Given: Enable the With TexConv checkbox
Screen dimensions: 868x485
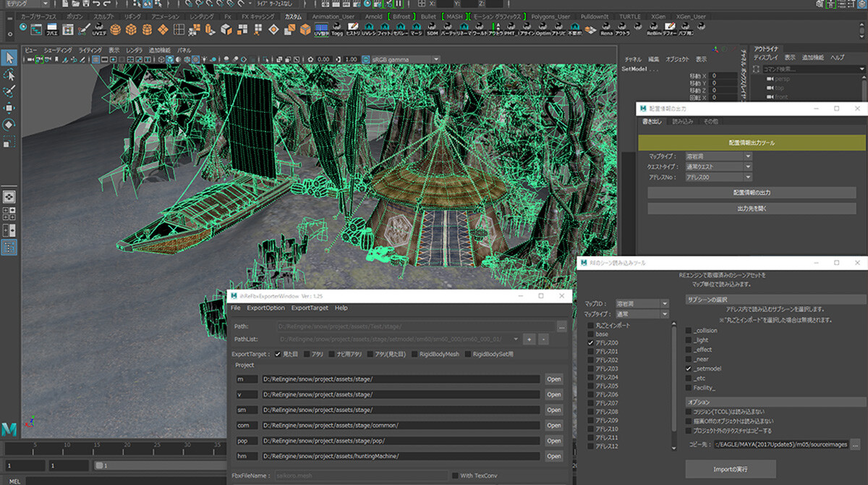Looking at the screenshot, I should click(x=454, y=476).
